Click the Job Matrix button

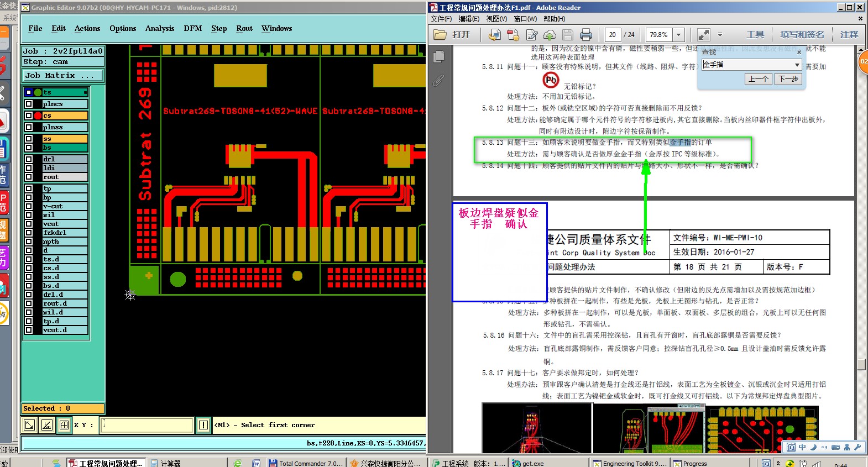tap(62, 75)
